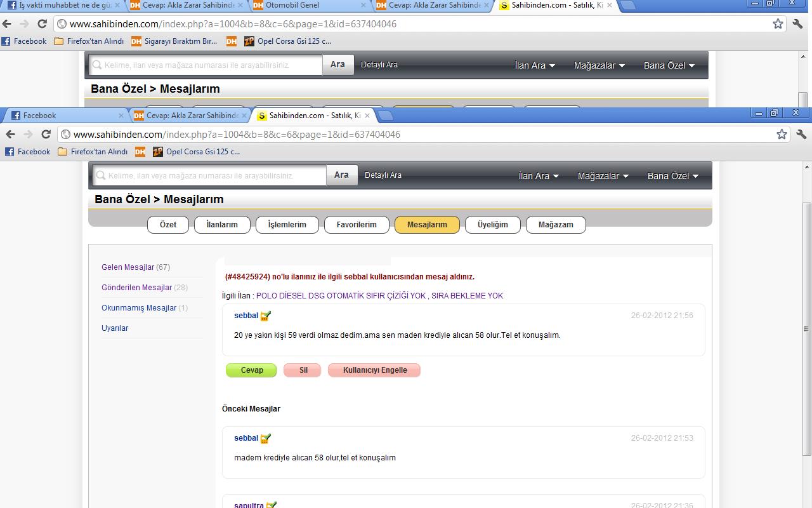The width and height of the screenshot is (812, 508).
Task: Open the Firefox'tan Alındı folder in the rear window
Action: pyautogui.click(x=89, y=41)
